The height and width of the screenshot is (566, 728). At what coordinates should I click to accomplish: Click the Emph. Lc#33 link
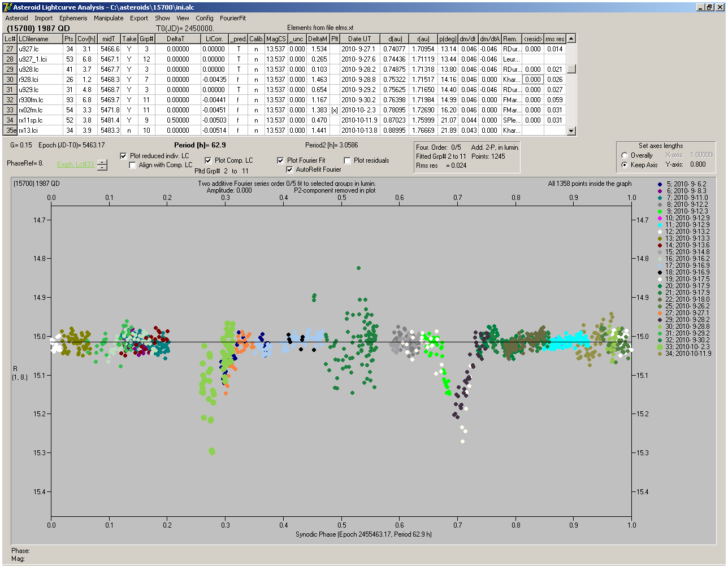[x=76, y=164]
